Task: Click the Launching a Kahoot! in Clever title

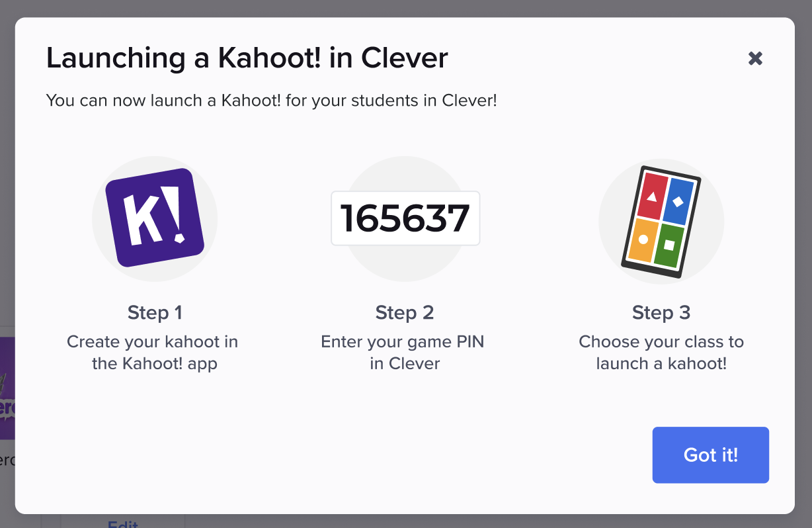Action: coord(246,58)
